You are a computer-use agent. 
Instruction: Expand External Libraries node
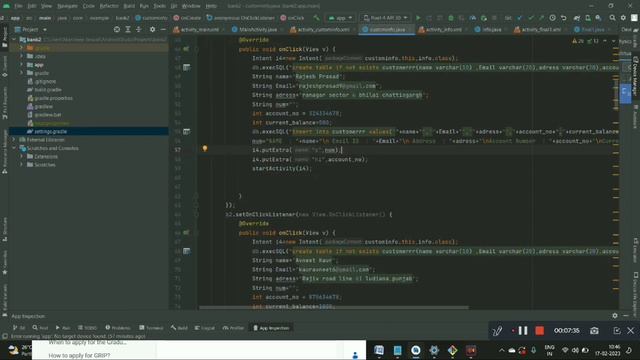[x=15, y=140]
